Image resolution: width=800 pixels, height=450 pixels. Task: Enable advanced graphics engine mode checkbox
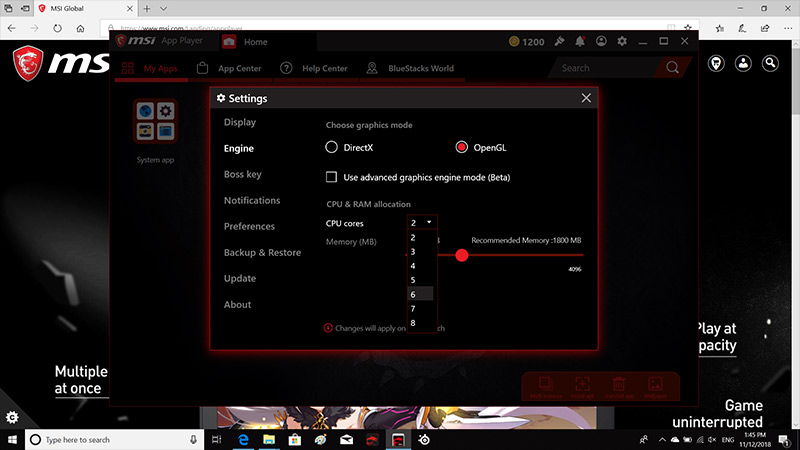[x=332, y=177]
